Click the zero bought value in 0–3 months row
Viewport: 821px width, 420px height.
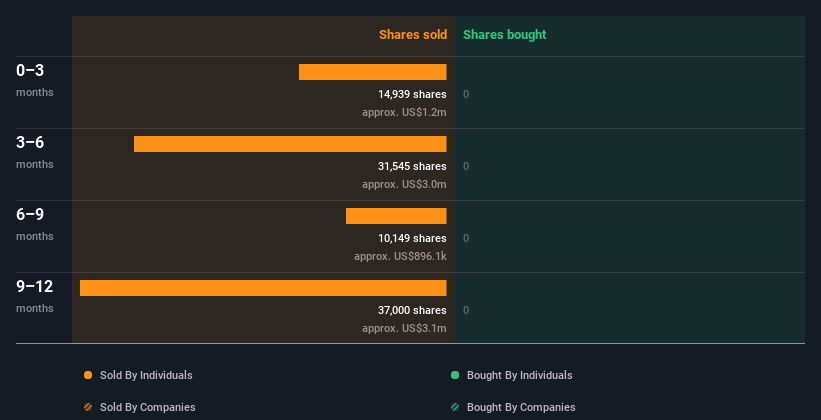click(466, 94)
